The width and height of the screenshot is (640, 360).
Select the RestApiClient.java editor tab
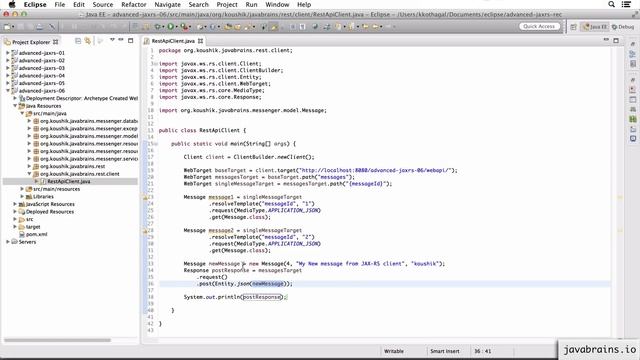(173, 41)
